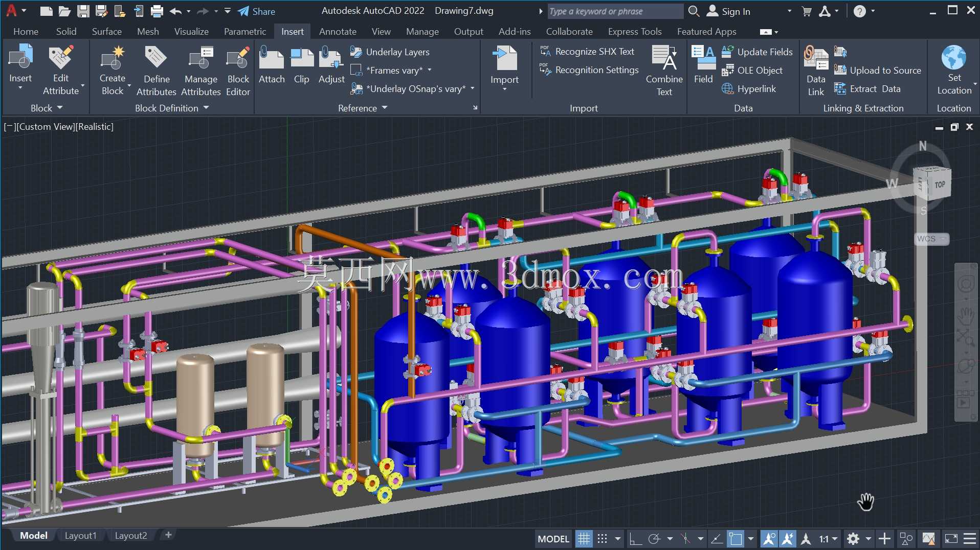Click the Attach reference tool
The width and height of the screenshot is (980, 550).
click(x=272, y=65)
